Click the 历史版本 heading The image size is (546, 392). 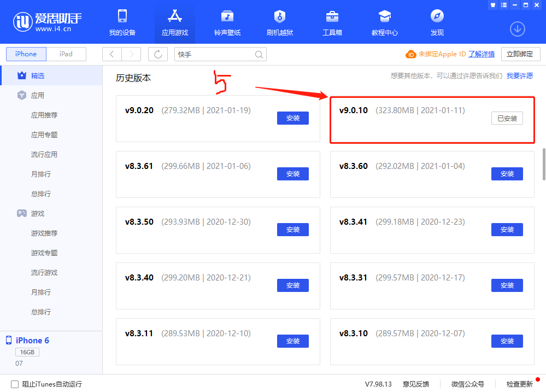tap(133, 78)
